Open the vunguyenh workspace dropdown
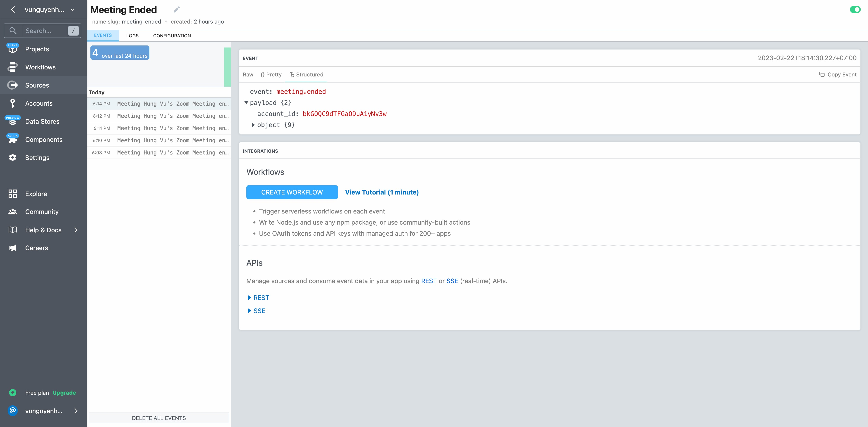 pyautogui.click(x=72, y=9)
